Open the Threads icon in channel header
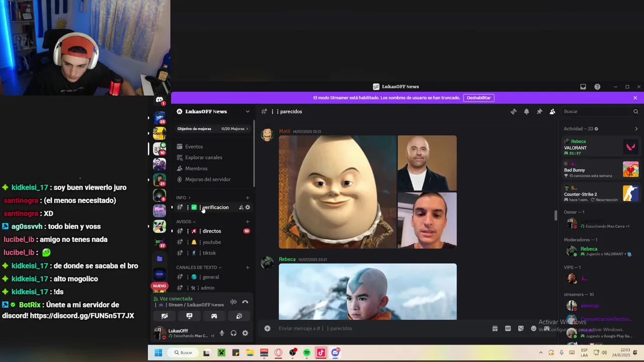This screenshot has width=644, height=362. (x=513, y=112)
